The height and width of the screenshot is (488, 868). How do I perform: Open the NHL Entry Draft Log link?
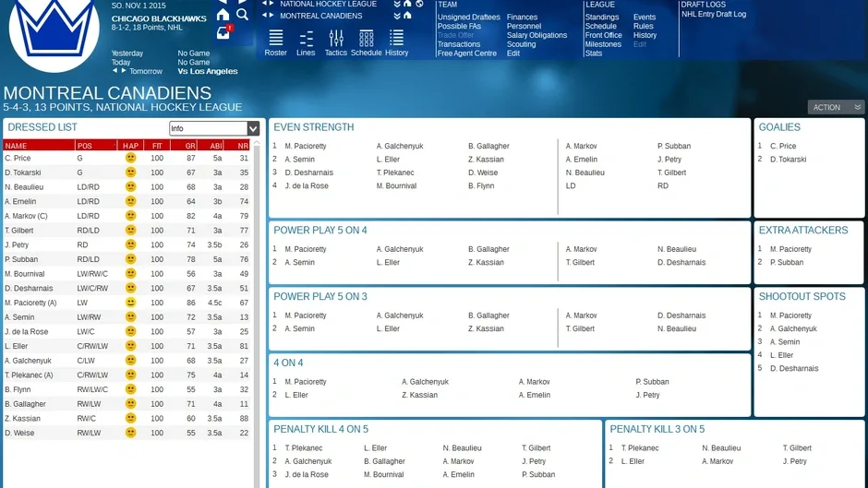[x=714, y=15]
